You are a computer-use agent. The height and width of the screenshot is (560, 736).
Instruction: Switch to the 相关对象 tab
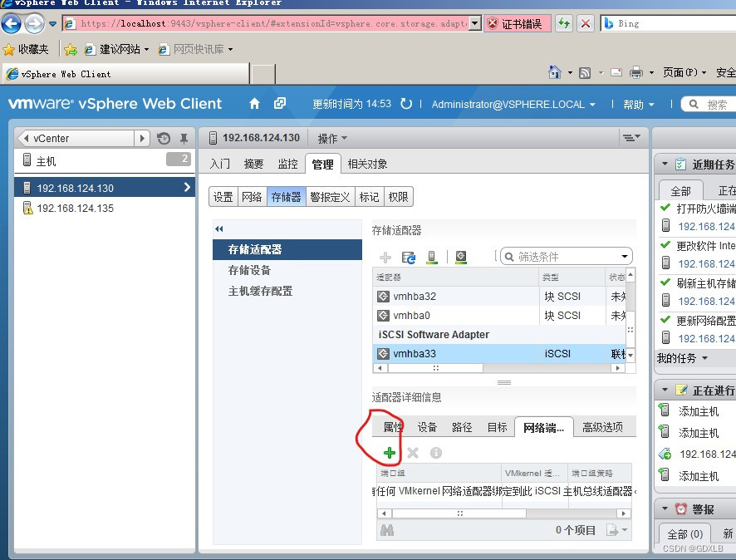(x=367, y=164)
